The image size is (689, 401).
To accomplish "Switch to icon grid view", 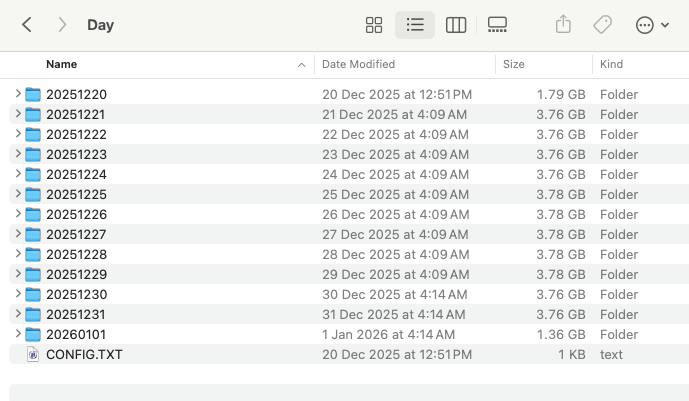I will pos(374,25).
